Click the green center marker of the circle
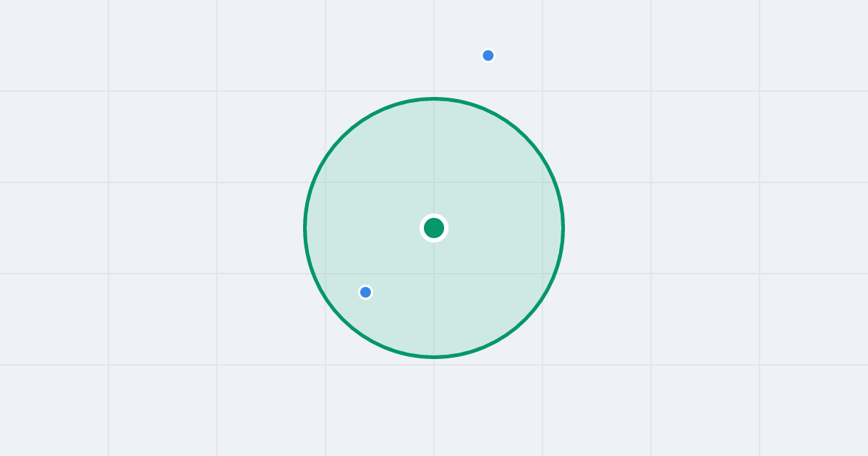This screenshot has width=868, height=456. tap(434, 228)
